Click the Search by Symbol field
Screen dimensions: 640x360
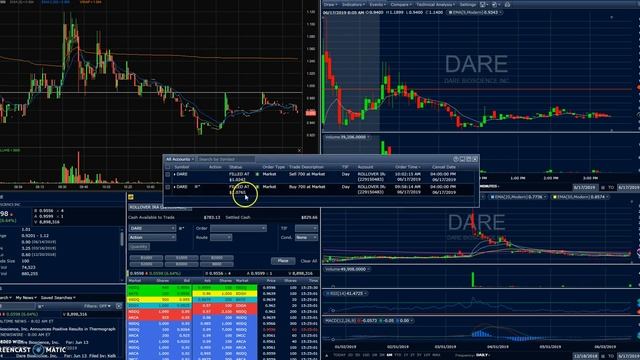(227, 159)
